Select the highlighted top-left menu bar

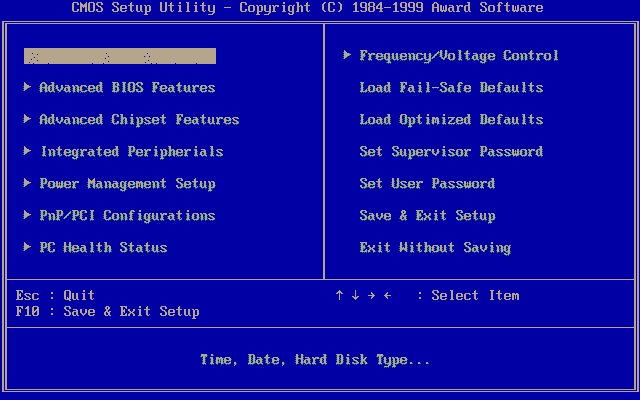120,56
